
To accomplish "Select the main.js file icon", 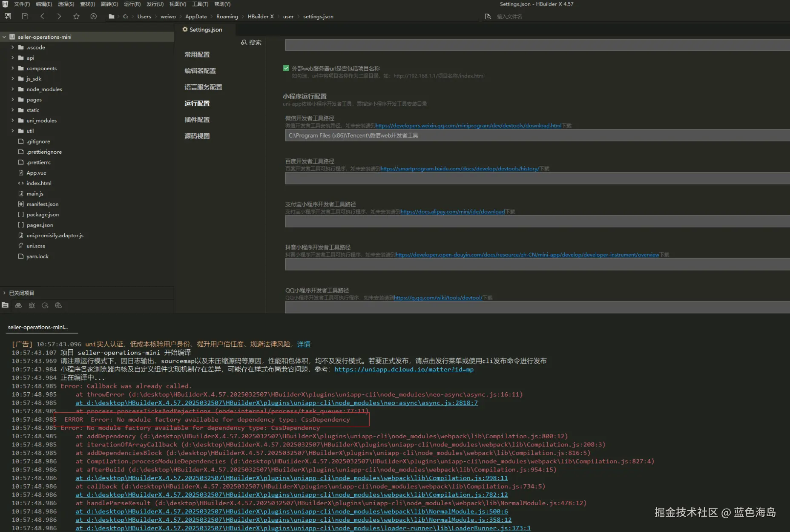I will pos(21,193).
